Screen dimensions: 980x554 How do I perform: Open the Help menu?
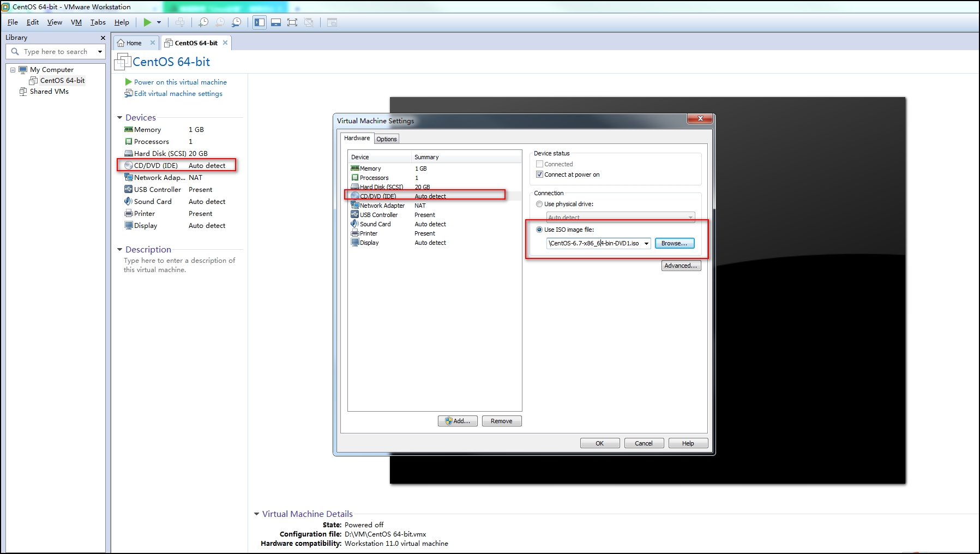click(x=122, y=22)
